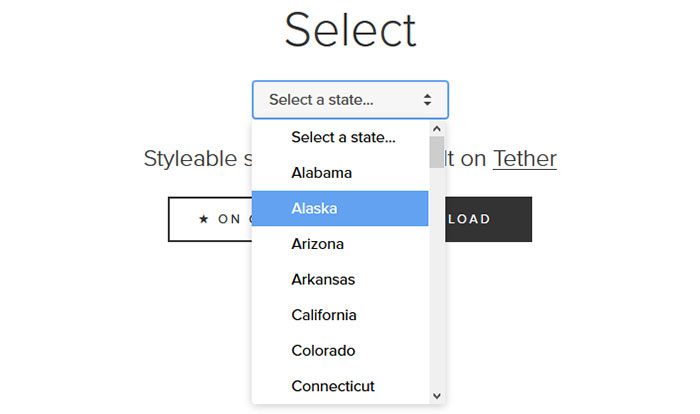Pick Connecticut at the list bottom
The height and width of the screenshot is (414, 700).
coord(340,386)
